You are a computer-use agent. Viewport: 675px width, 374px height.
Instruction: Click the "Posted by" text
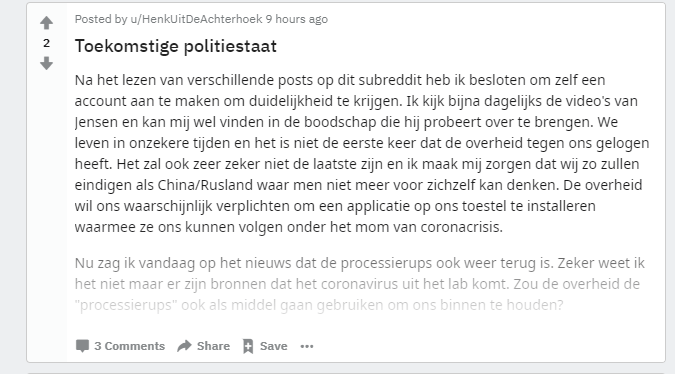(x=101, y=19)
